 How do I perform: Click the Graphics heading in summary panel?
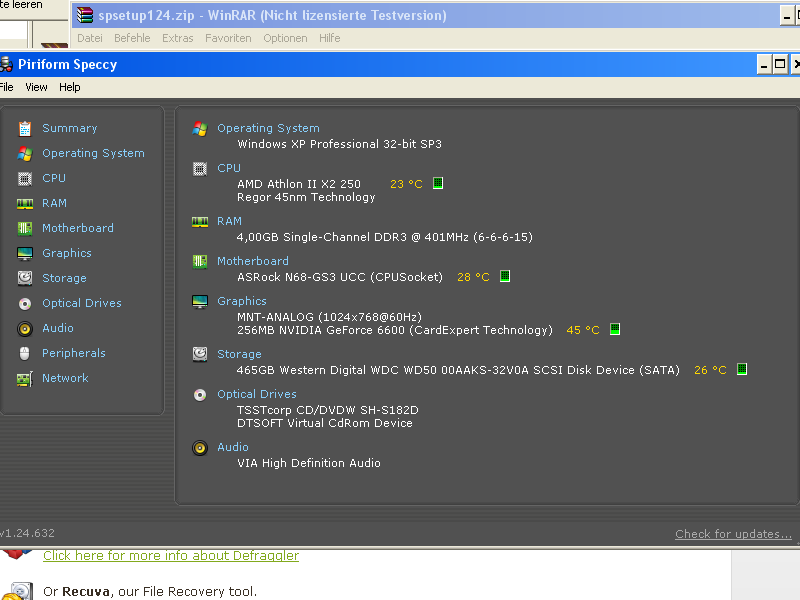242,301
